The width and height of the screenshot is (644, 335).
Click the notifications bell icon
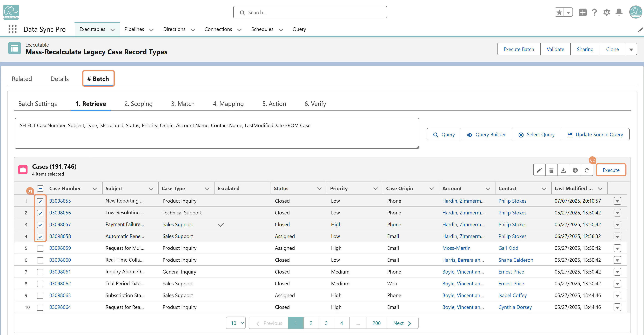pos(619,12)
